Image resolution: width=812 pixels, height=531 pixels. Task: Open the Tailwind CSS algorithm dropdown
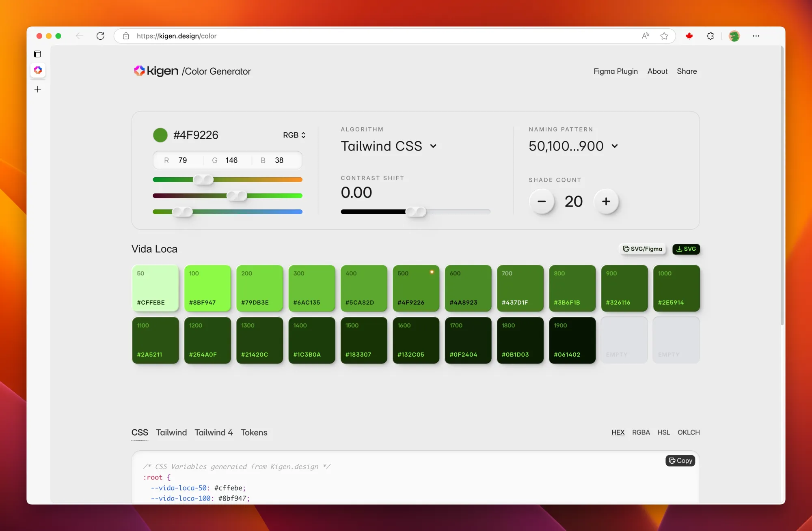coord(389,146)
